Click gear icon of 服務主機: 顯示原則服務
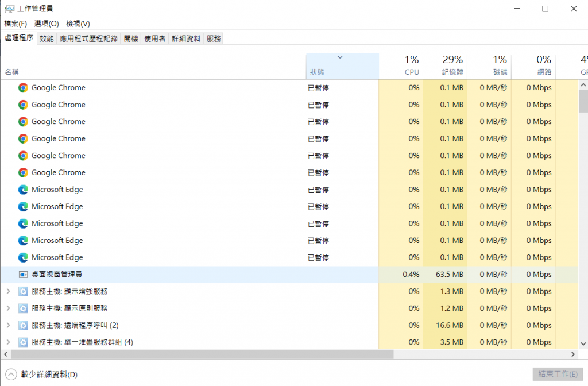588x386 pixels. 23,308
